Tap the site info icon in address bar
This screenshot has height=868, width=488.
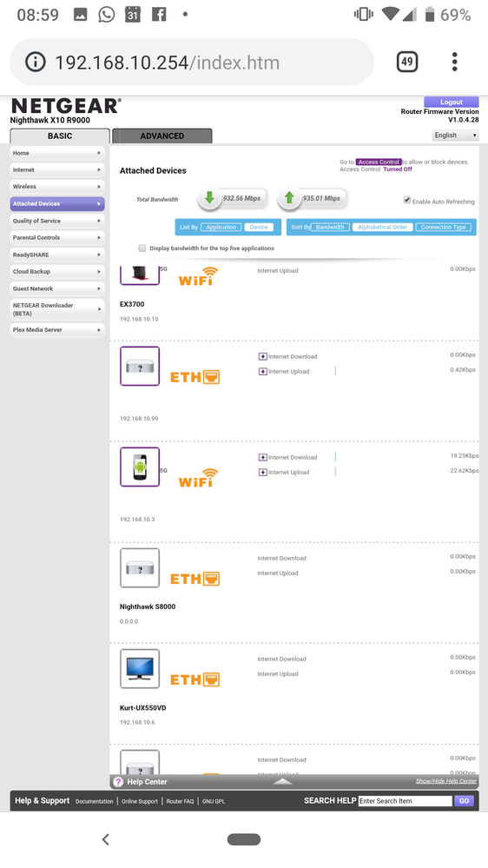coord(36,62)
